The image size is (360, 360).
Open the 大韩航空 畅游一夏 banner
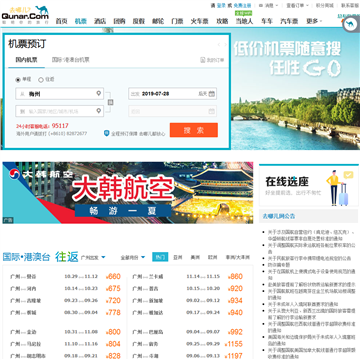pyautogui.click(x=128, y=193)
